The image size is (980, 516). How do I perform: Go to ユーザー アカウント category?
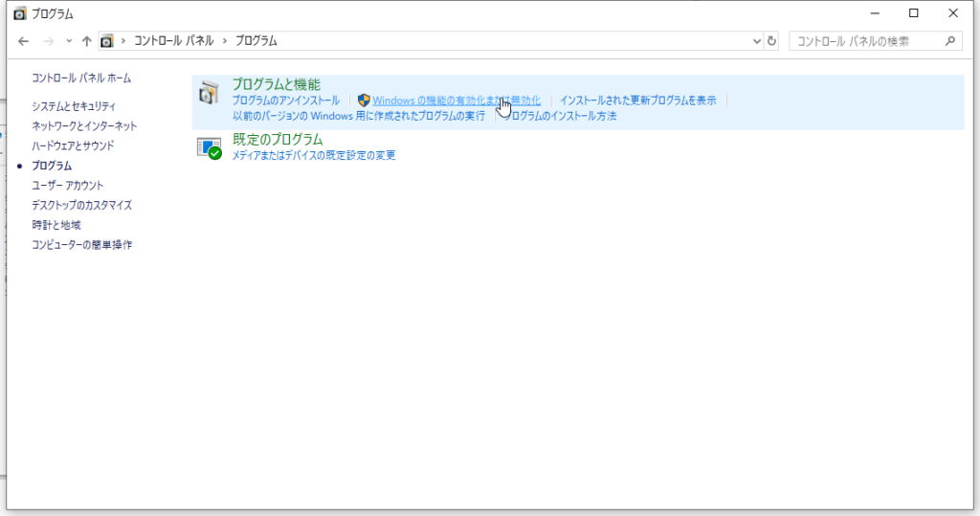pyautogui.click(x=68, y=186)
